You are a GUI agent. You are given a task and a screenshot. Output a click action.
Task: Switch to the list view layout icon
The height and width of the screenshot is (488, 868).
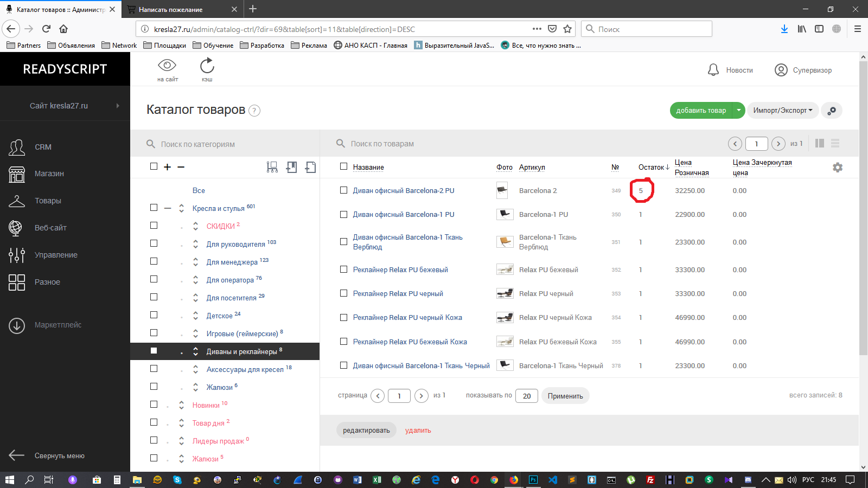pos(835,143)
